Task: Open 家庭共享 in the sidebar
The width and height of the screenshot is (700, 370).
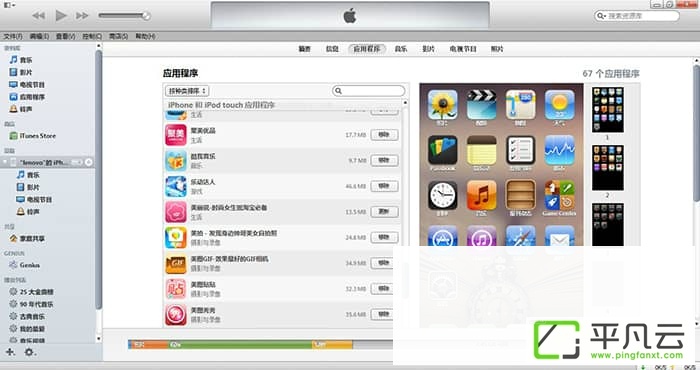Action: pos(27,239)
